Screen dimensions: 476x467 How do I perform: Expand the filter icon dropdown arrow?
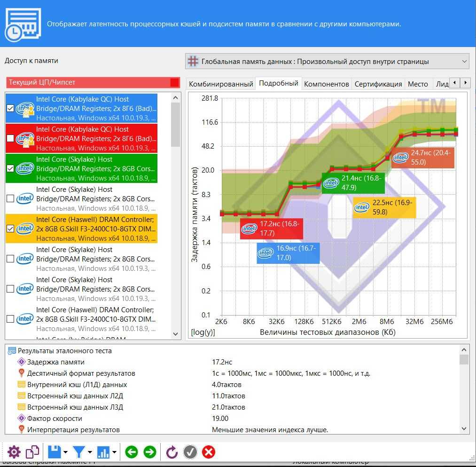pos(90,453)
